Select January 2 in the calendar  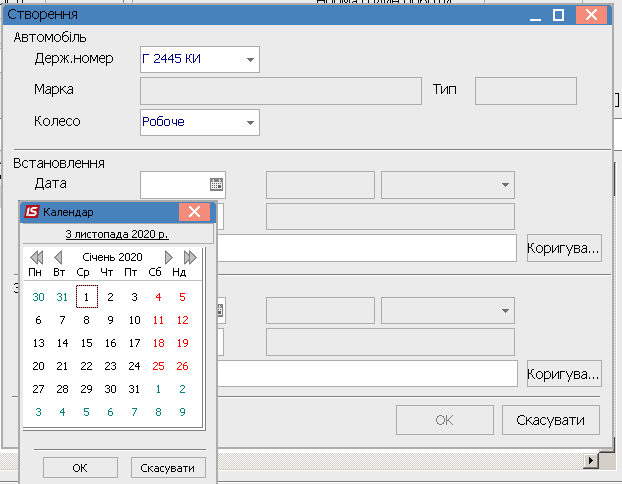[110, 297]
